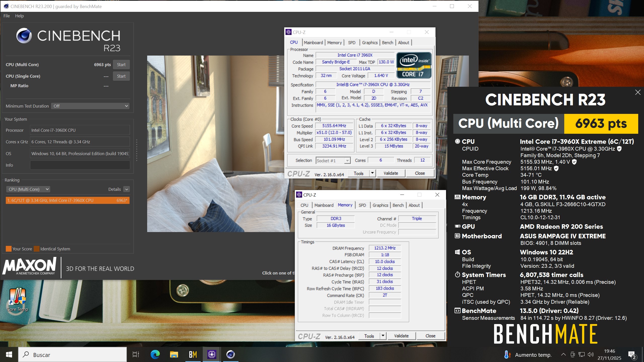Open the Tools dropdown arrow in the upper CPU-Z window

point(372,173)
